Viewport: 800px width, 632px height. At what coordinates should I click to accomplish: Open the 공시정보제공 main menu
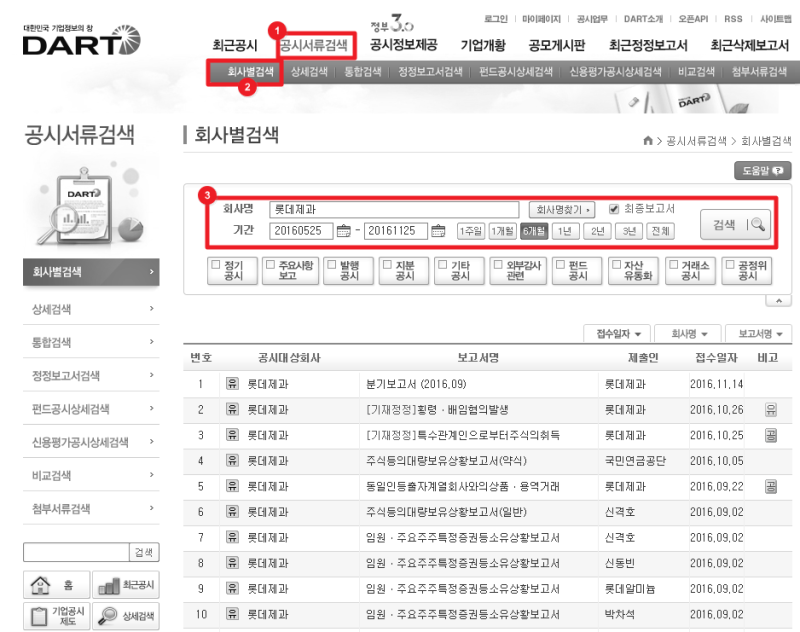[404, 45]
